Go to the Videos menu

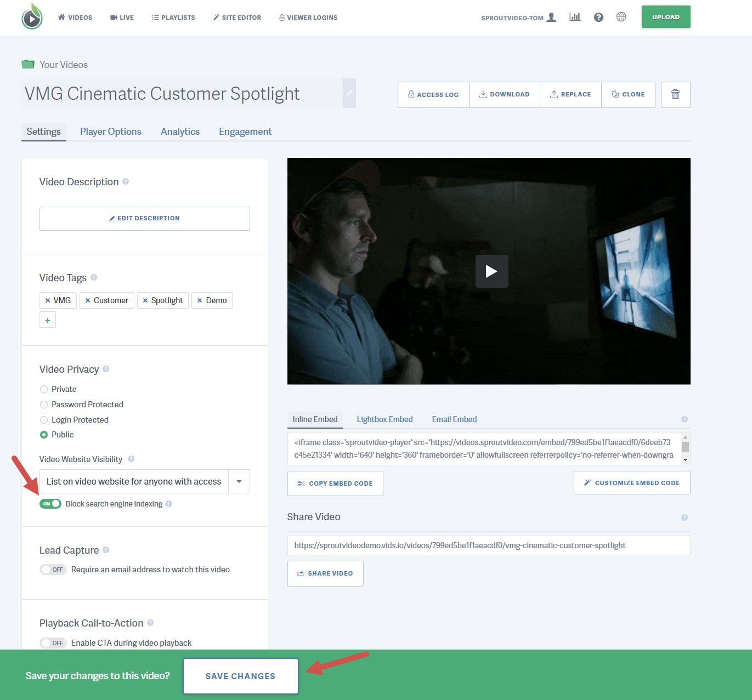(x=75, y=18)
